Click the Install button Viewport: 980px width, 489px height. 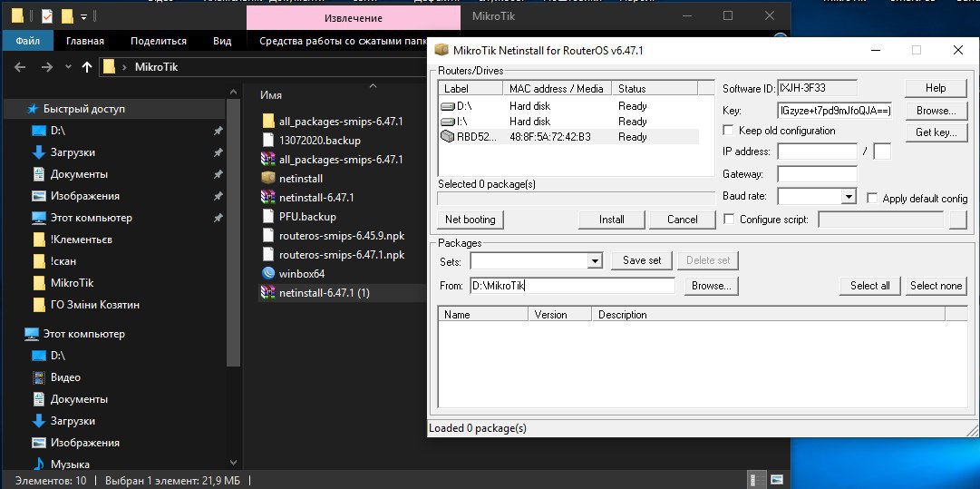611,220
